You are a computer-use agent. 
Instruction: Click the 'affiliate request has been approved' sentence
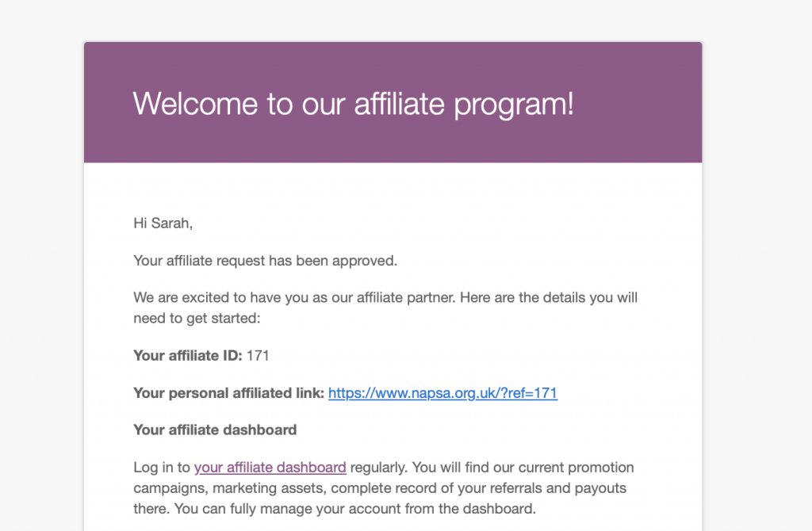[265, 260]
